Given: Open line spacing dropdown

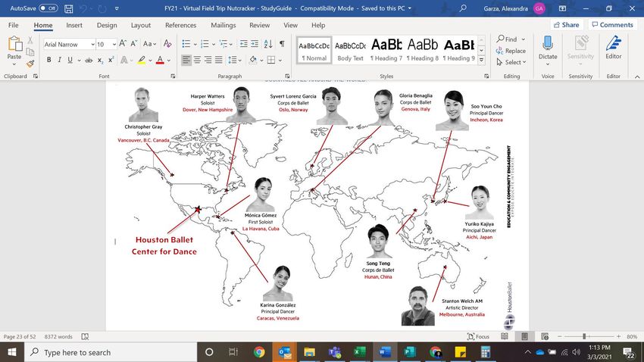Looking at the screenshot, I should (235, 60).
